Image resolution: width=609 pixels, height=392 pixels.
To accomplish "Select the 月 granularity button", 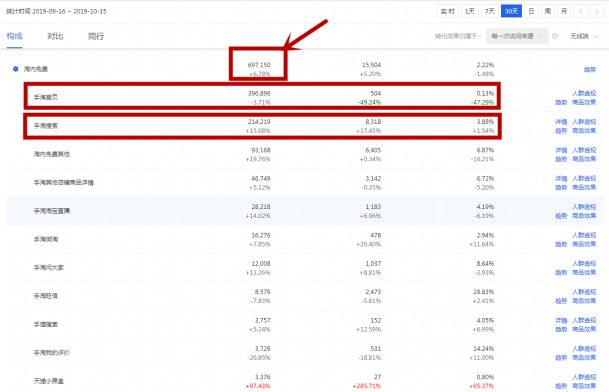I will pyautogui.click(x=564, y=11).
